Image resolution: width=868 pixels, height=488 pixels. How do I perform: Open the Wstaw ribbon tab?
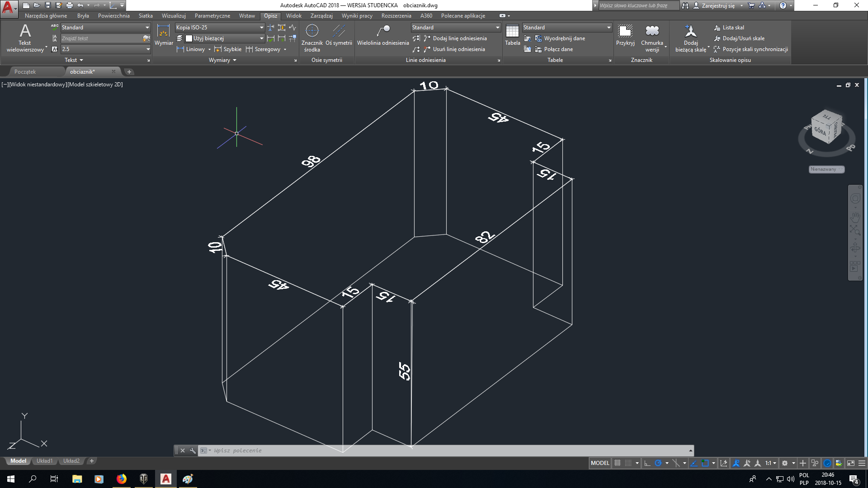[247, 16]
